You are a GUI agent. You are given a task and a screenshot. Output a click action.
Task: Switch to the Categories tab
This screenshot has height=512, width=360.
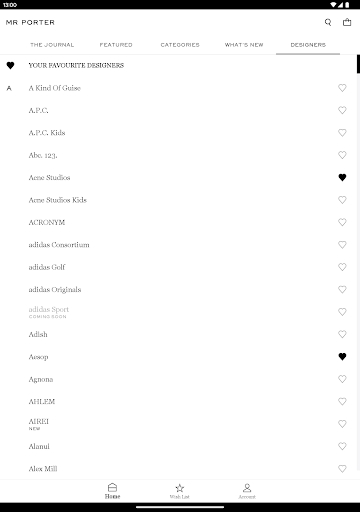coord(180,45)
